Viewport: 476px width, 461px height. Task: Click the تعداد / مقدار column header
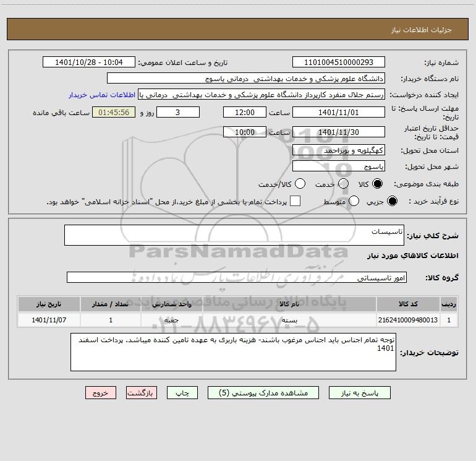click(111, 304)
